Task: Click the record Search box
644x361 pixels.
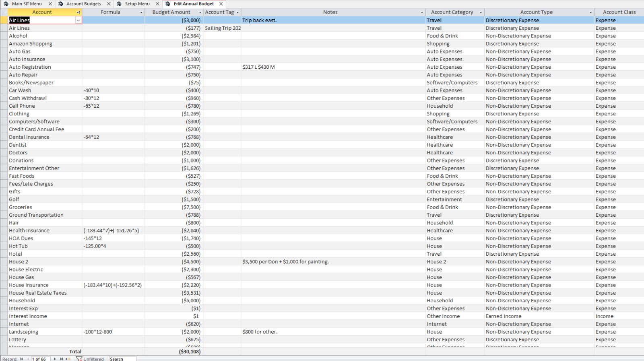Action: (122, 359)
